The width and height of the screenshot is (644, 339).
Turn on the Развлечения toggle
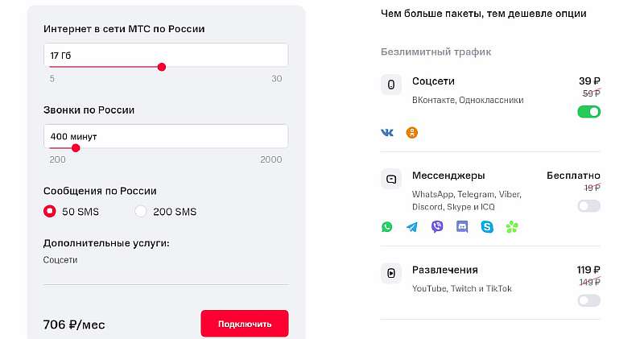[588, 300]
